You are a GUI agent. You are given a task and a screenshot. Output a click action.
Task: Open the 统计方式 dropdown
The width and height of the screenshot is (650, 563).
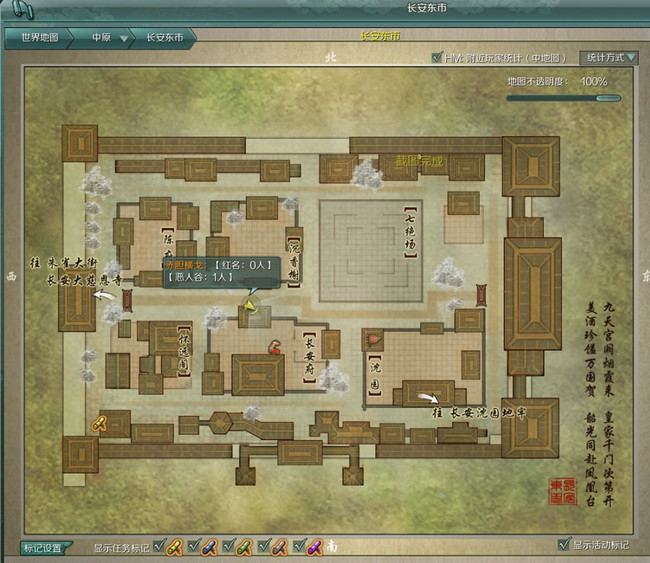pyautogui.click(x=610, y=58)
